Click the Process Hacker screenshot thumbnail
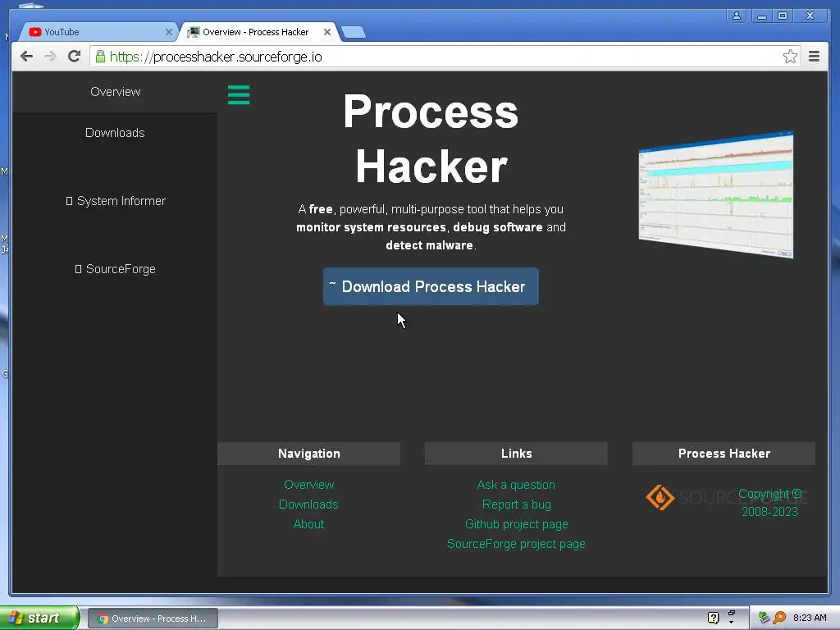This screenshot has width=840, height=630. (716, 194)
